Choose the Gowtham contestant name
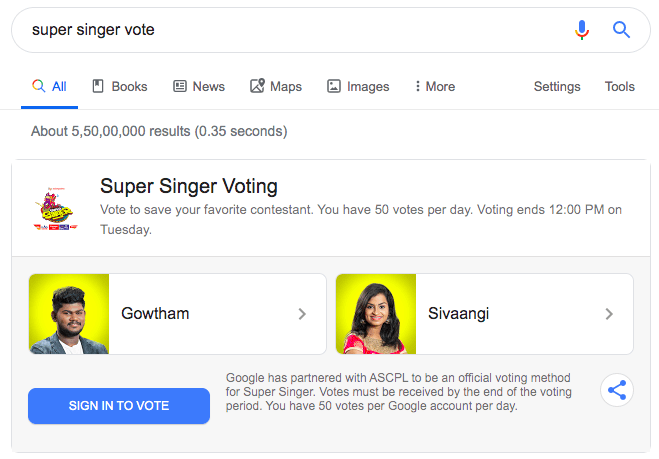Image resolution: width=659 pixels, height=459 pixels. [x=155, y=314]
